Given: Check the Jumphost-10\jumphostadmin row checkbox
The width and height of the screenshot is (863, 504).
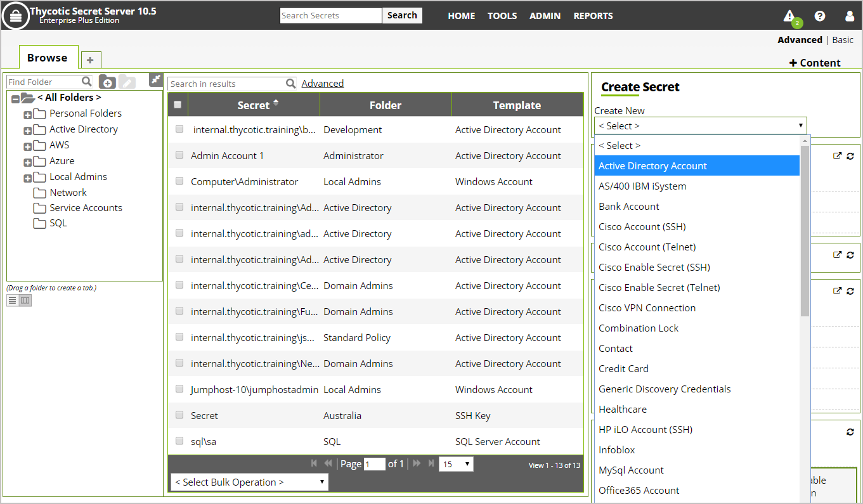Looking at the screenshot, I should (179, 389).
